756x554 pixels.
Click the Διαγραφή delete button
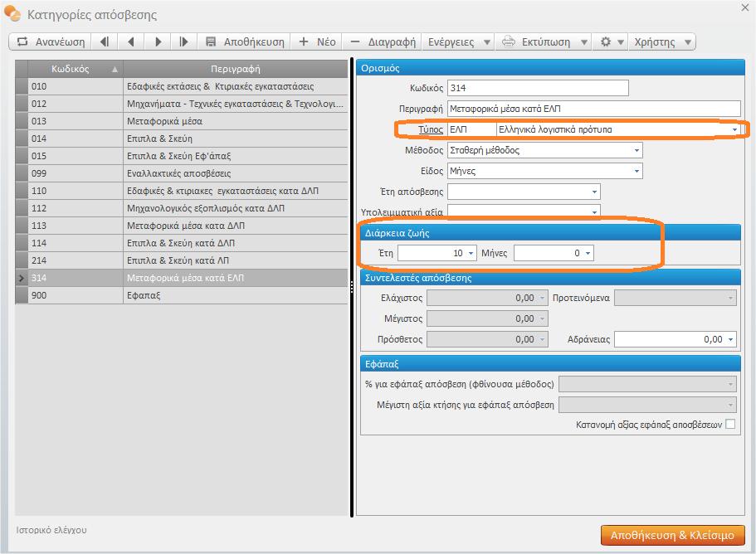(383, 42)
